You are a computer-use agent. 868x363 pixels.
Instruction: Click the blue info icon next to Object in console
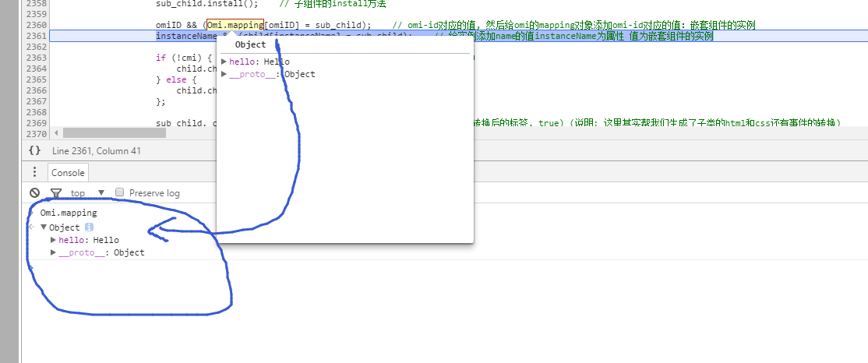(x=89, y=227)
